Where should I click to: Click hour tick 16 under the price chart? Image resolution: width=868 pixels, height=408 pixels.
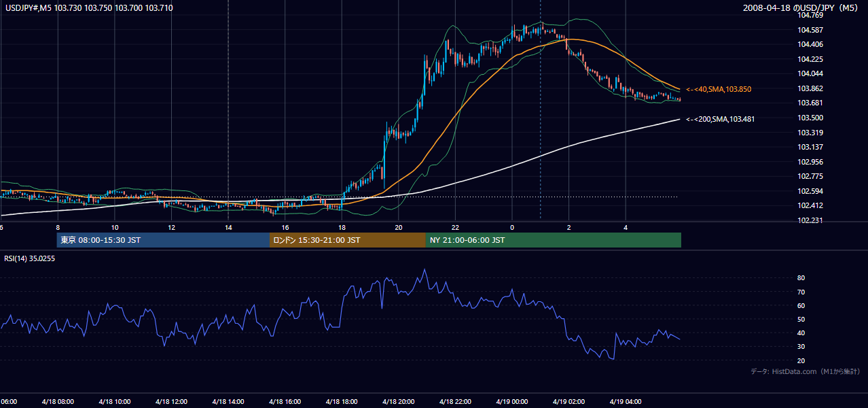(285, 228)
